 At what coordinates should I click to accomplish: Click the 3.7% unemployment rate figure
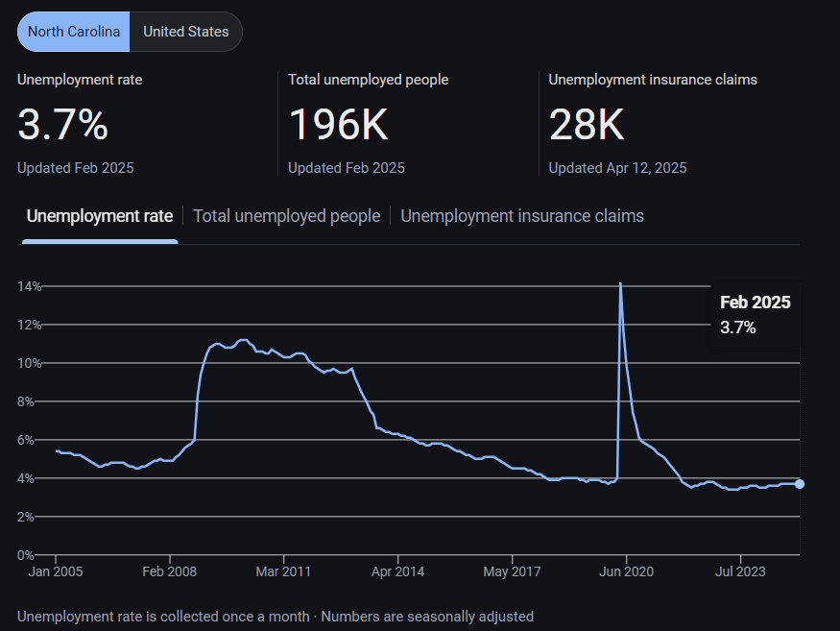tap(63, 125)
